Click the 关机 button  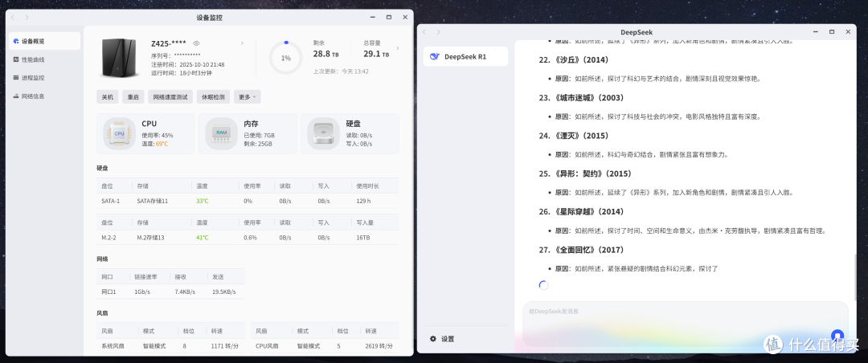108,97
